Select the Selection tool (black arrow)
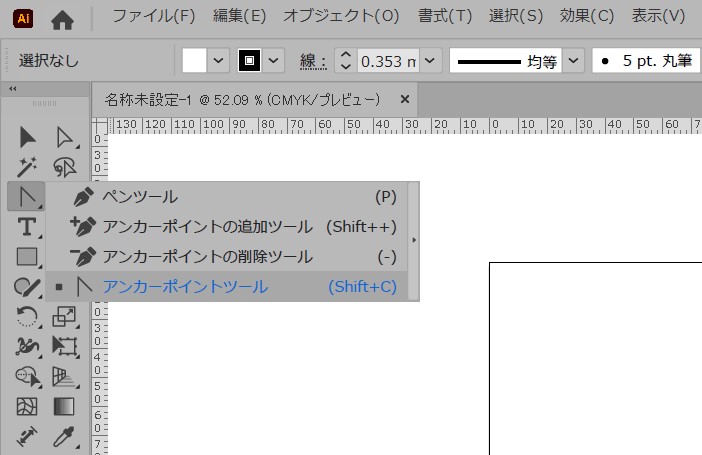 point(27,137)
